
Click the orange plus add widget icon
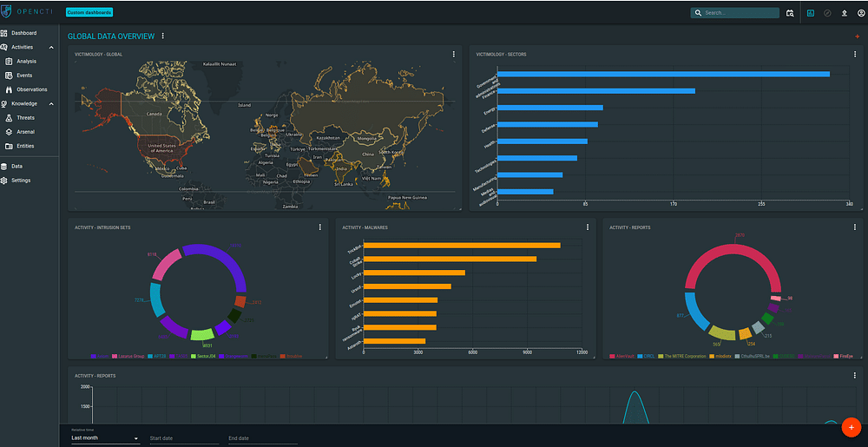click(858, 36)
